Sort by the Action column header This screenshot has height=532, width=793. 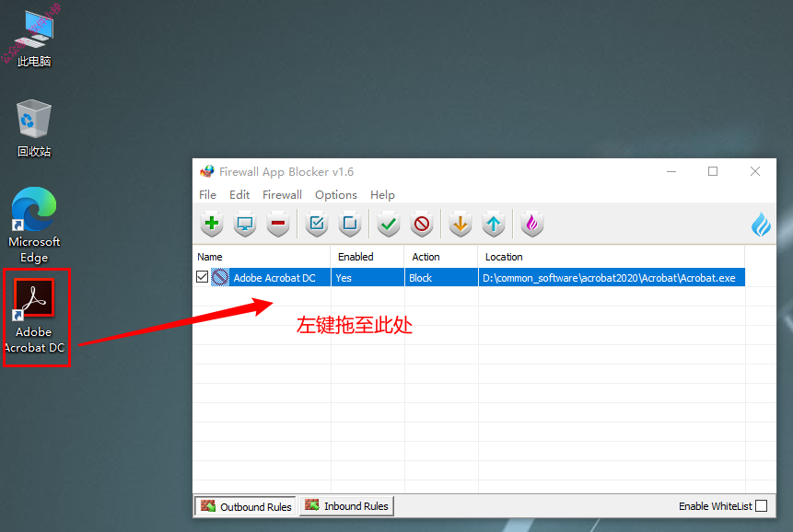(441, 257)
